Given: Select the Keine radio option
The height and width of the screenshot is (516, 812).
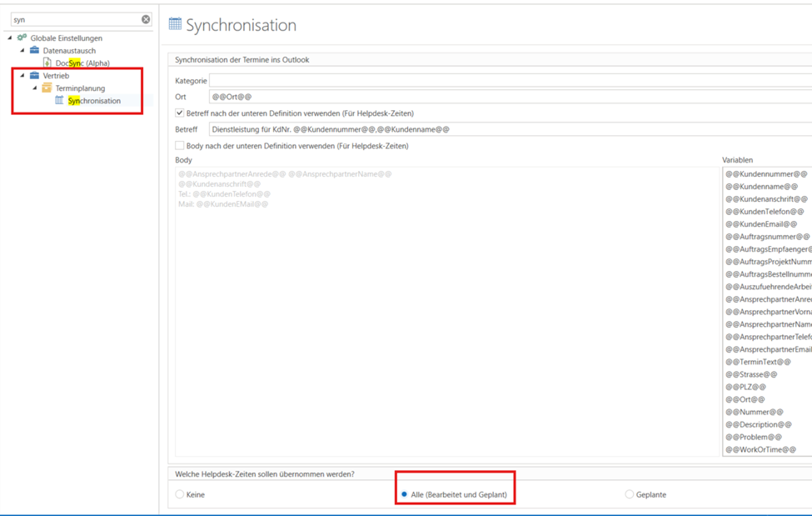Looking at the screenshot, I should (180, 494).
